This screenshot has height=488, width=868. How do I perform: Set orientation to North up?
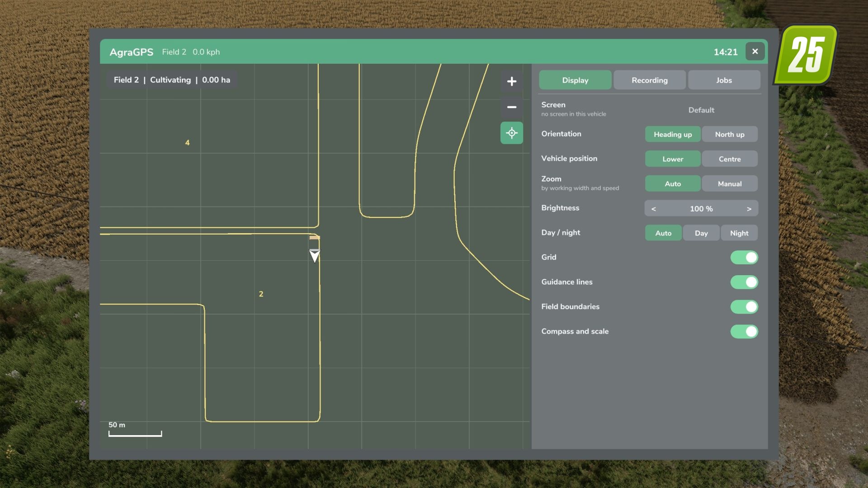(x=730, y=134)
